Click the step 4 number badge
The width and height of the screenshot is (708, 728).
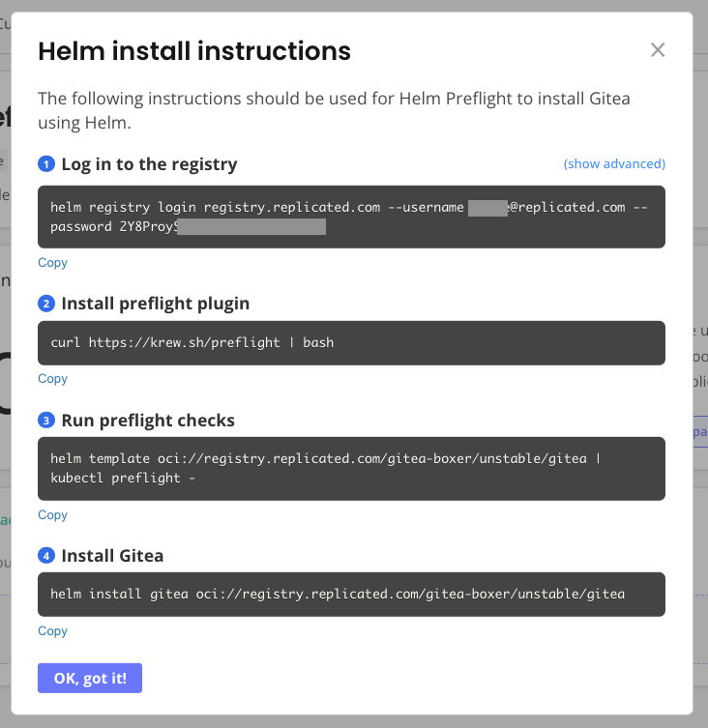click(46, 556)
